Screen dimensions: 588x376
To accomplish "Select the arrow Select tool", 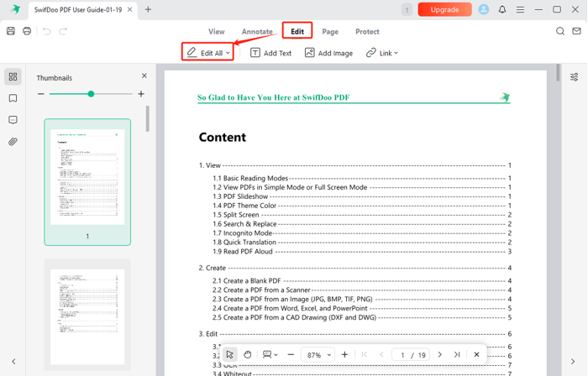I will [x=229, y=354].
